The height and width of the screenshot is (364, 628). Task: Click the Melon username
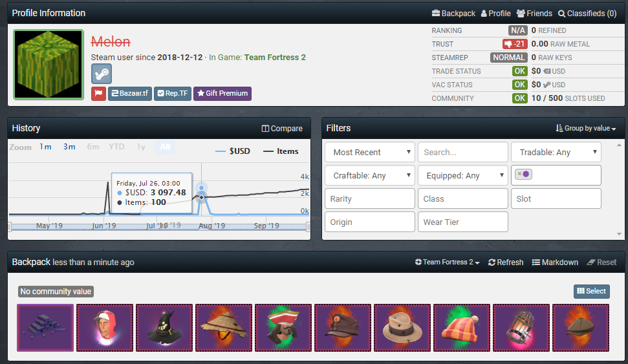click(111, 41)
